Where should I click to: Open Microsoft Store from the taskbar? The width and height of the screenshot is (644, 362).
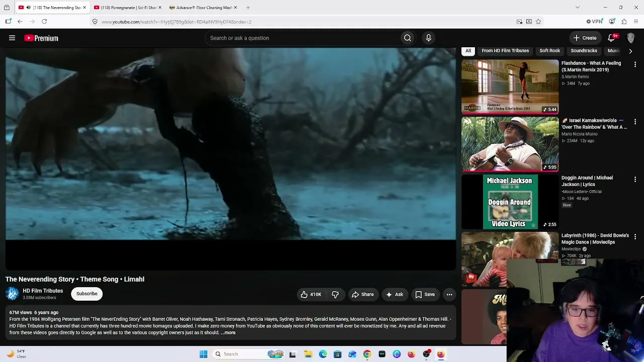pyautogui.click(x=338, y=354)
